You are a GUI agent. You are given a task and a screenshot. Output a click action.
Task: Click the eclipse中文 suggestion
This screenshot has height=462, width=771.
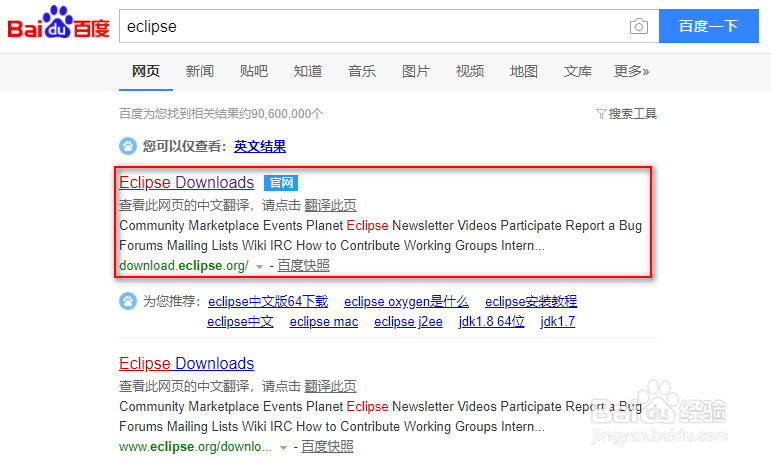point(240,321)
